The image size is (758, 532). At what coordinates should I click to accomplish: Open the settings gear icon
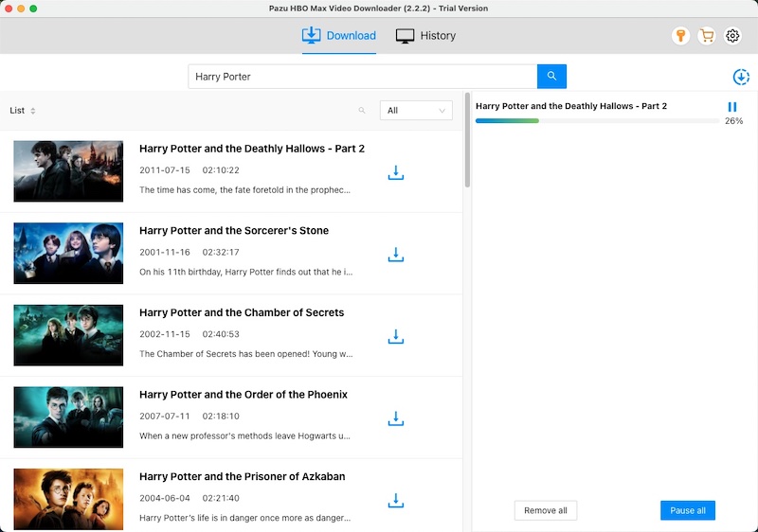(732, 36)
